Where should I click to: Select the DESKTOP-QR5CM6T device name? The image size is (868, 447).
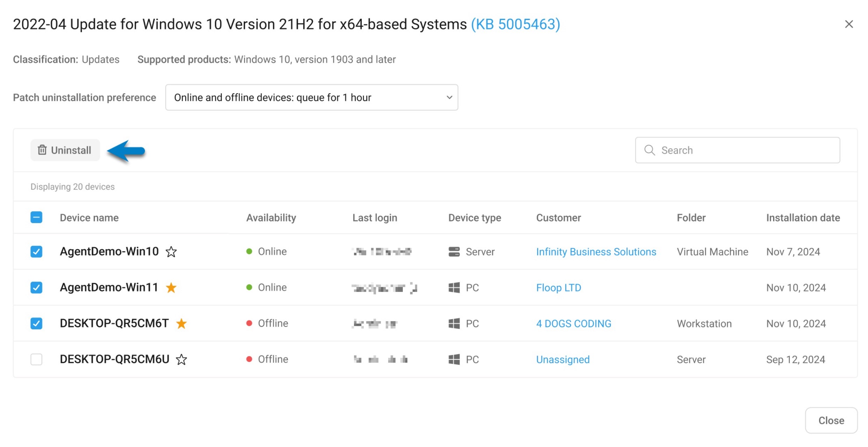[114, 323]
